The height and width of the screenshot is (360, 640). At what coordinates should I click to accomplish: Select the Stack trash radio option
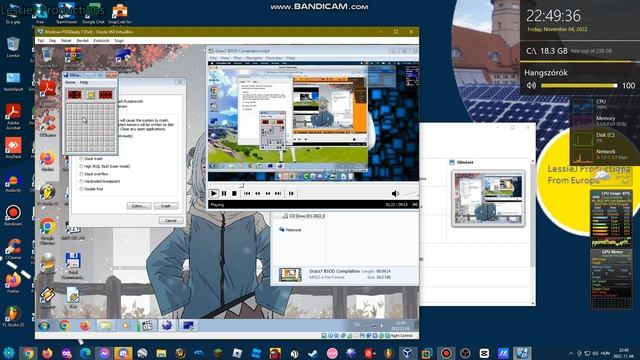[81, 159]
